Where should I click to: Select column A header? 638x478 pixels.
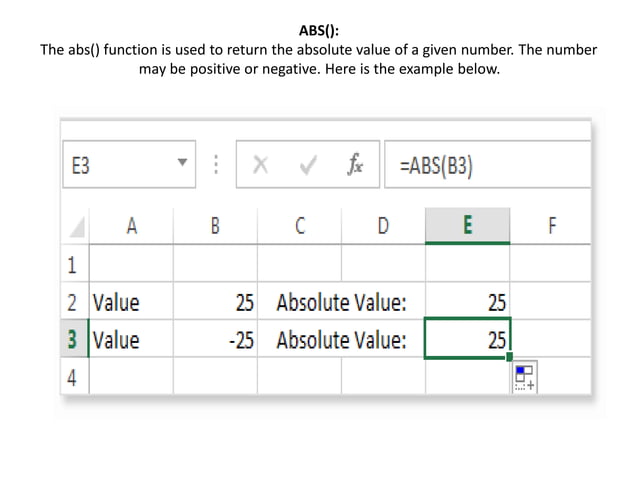click(131, 226)
